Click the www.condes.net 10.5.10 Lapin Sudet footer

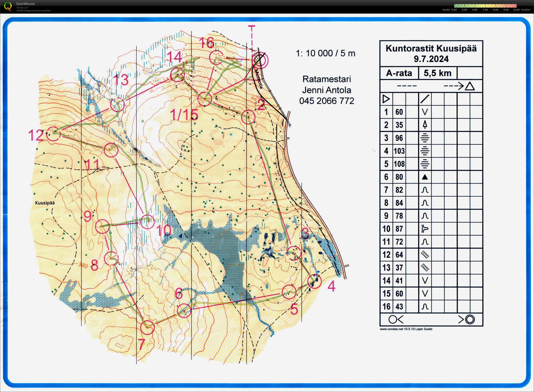tap(406, 329)
